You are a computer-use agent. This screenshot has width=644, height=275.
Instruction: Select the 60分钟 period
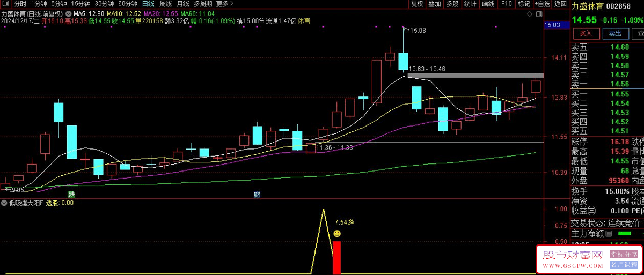(x=127, y=3)
